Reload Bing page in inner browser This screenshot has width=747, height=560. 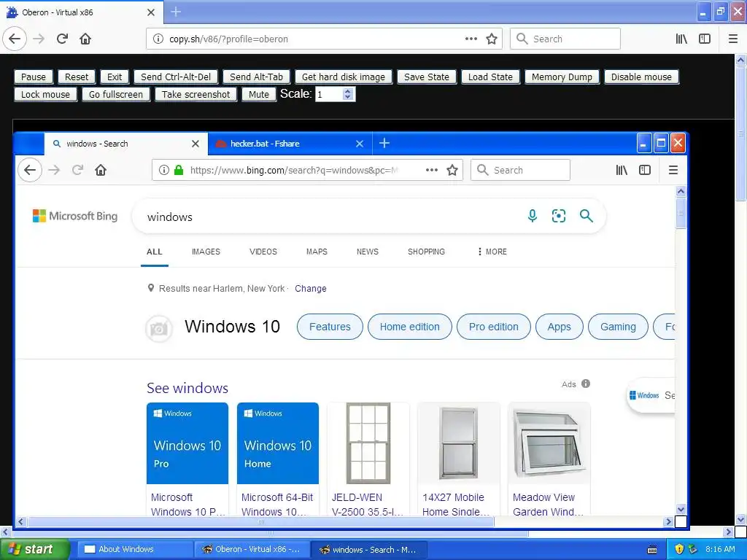77,170
